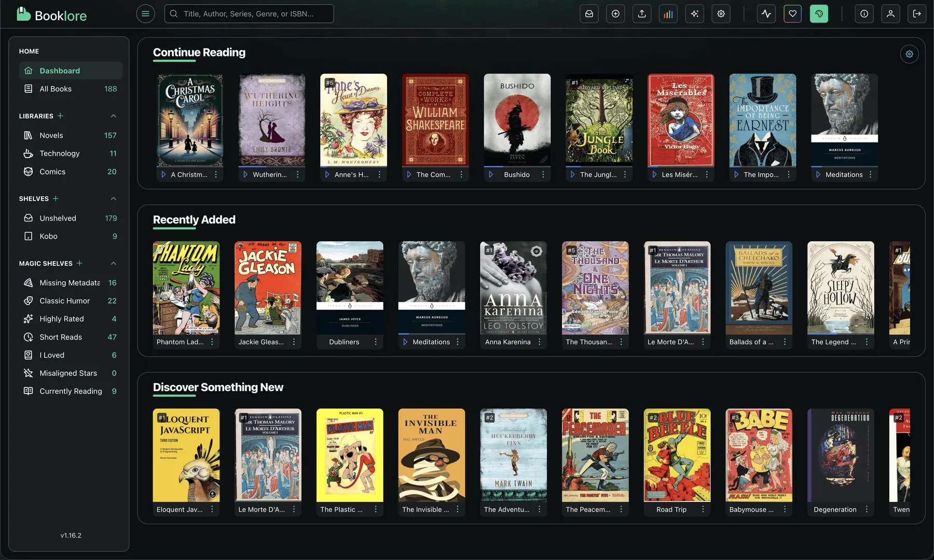
Task: Collapse the Libraries section chevron
Action: pyautogui.click(x=114, y=116)
